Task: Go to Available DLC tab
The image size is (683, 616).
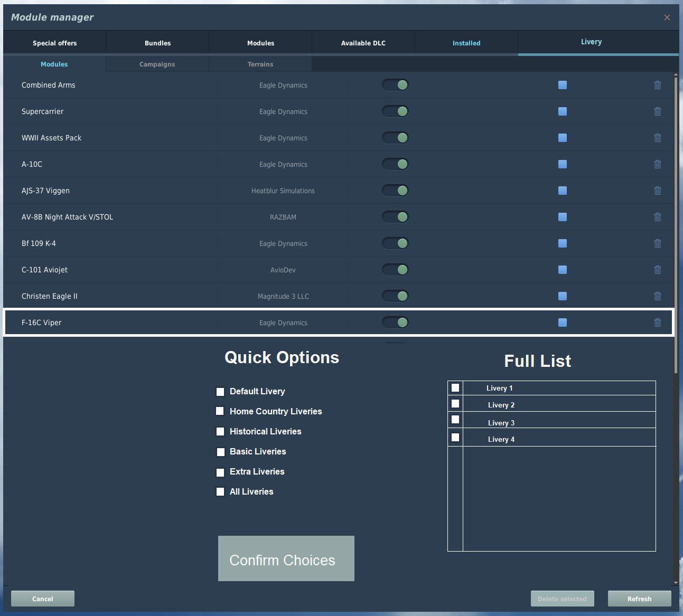Action: click(363, 43)
